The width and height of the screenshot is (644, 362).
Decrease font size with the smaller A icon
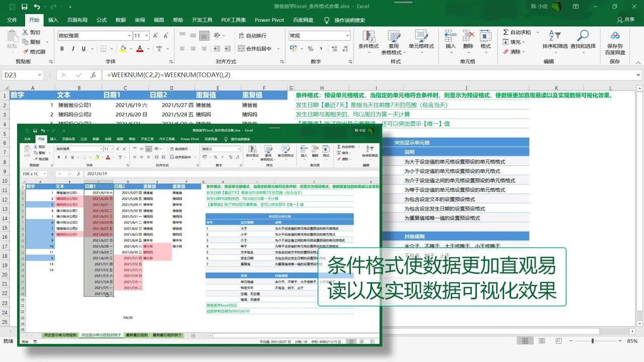point(166,36)
